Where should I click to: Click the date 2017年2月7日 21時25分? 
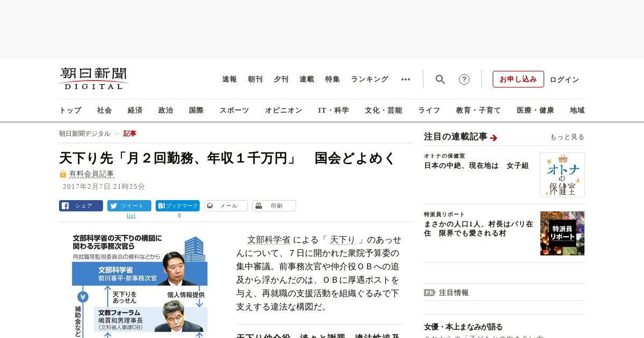[104, 187]
